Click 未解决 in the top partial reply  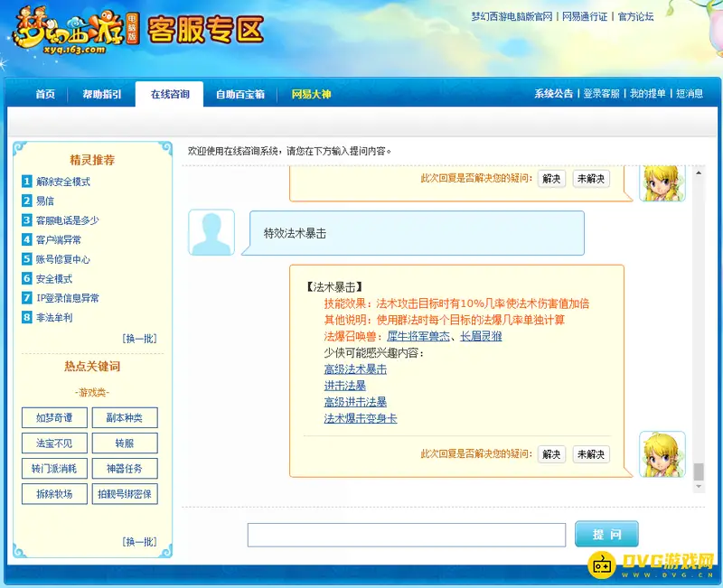[591, 178]
